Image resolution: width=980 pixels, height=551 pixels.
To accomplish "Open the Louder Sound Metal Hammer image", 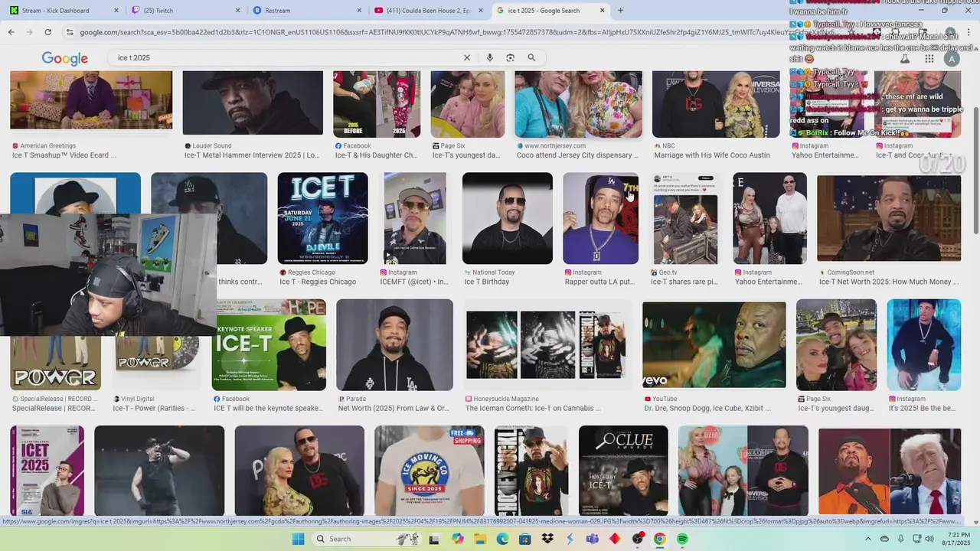I will point(253,103).
